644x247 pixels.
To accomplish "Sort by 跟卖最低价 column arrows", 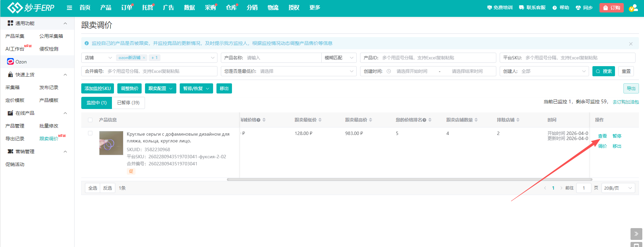I will tap(320, 120).
